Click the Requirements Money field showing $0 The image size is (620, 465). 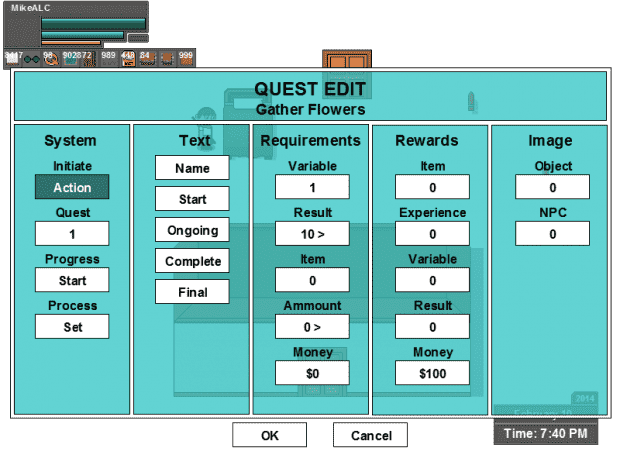[312, 373]
